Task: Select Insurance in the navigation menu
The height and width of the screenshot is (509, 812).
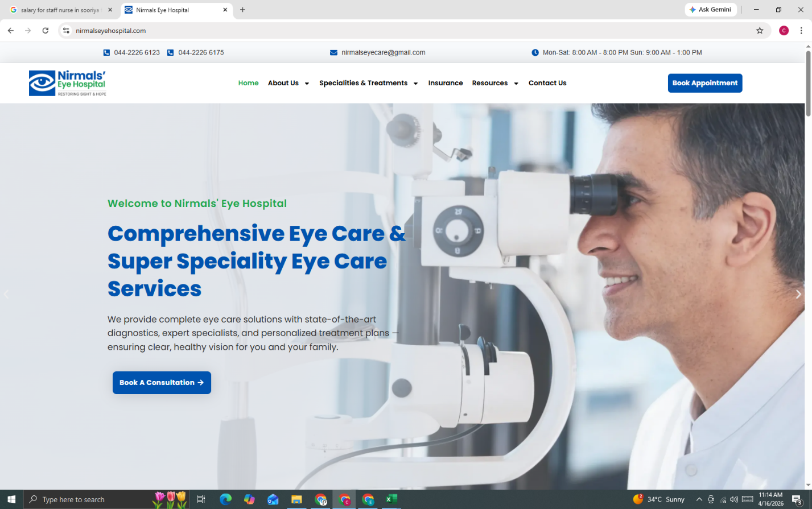Action: point(446,83)
